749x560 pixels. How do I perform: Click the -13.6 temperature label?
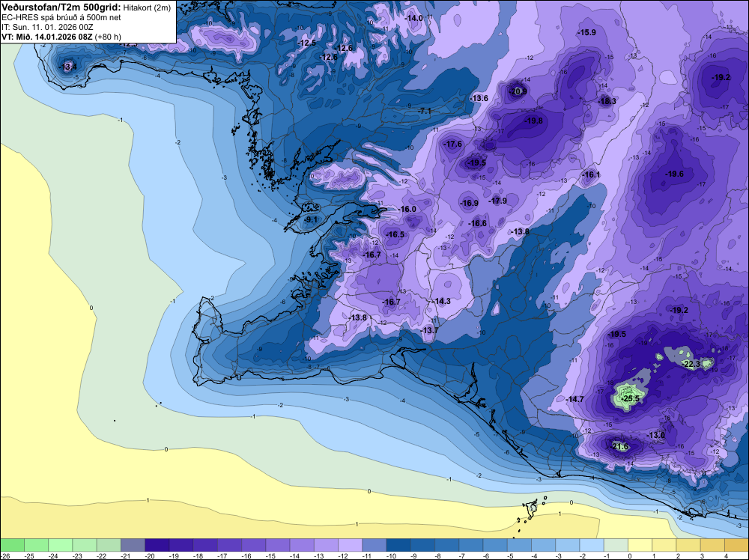coord(479,98)
